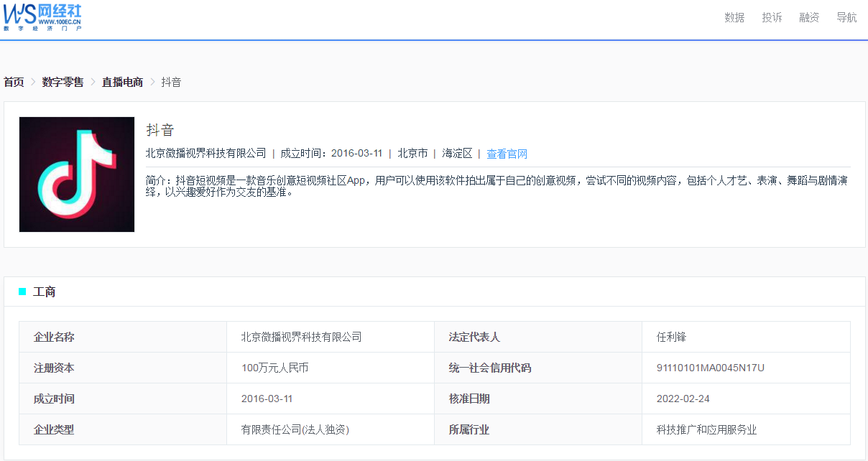Open the 导航 navigation menu
The image size is (868, 461).
pyautogui.click(x=846, y=17)
